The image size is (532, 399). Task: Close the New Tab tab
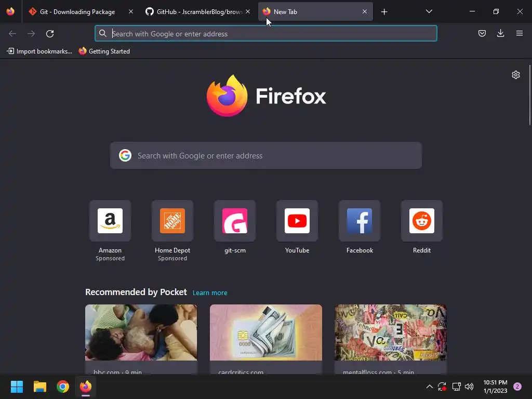[x=364, y=11]
